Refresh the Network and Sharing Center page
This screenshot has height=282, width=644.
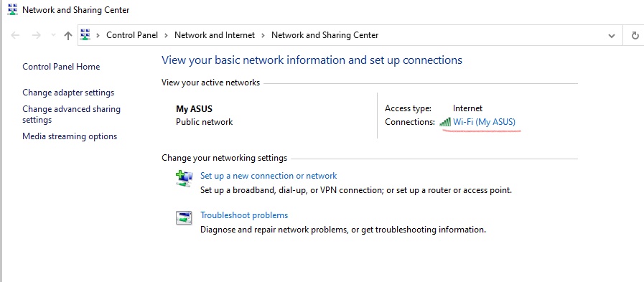tap(635, 35)
